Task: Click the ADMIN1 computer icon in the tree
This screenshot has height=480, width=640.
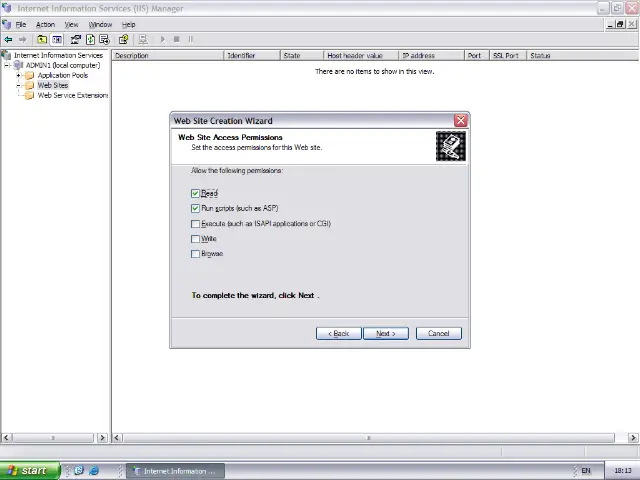Action: [x=18, y=65]
